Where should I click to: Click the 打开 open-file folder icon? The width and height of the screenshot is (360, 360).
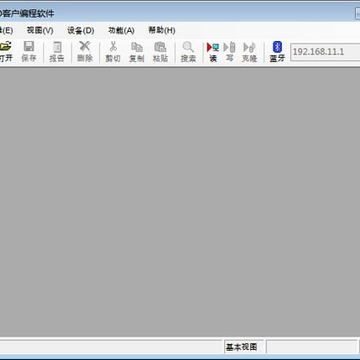[6, 47]
